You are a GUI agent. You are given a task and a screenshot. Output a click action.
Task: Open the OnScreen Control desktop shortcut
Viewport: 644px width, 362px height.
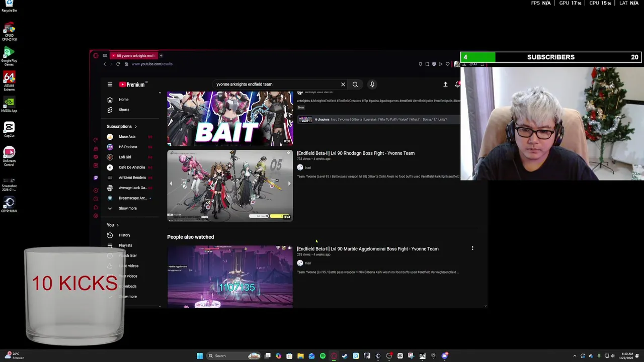coord(9,156)
